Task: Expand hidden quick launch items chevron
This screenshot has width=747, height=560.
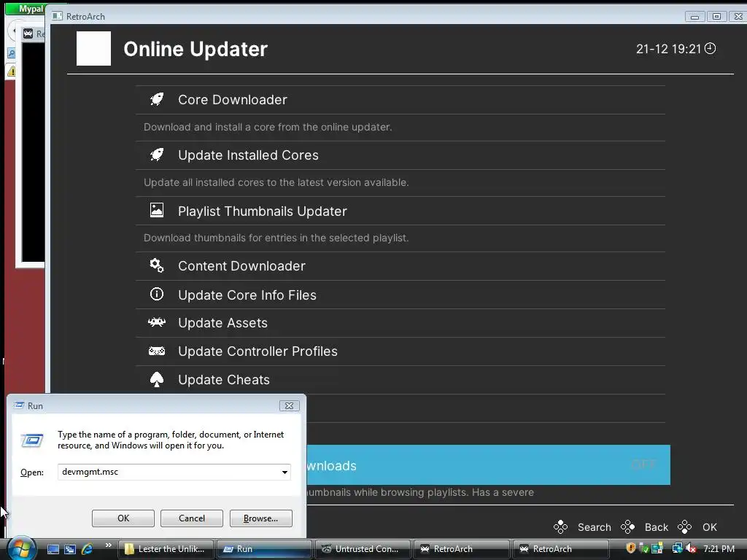Action: tap(108, 545)
